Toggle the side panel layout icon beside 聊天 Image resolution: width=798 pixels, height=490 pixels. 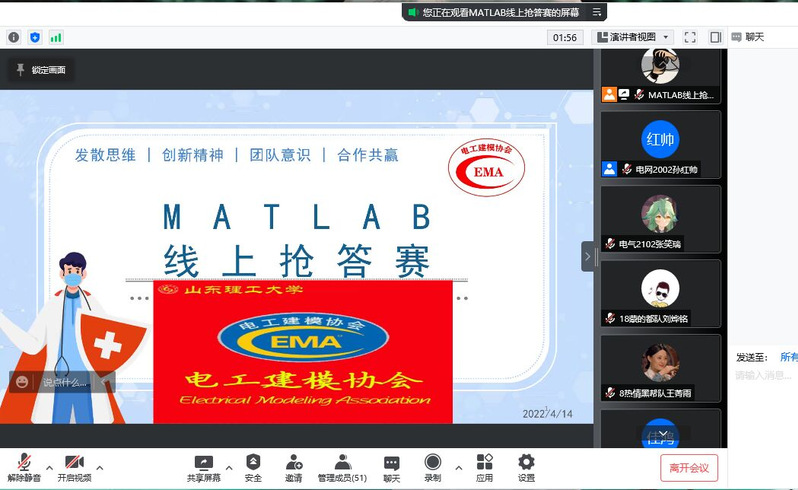pyautogui.click(x=716, y=37)
